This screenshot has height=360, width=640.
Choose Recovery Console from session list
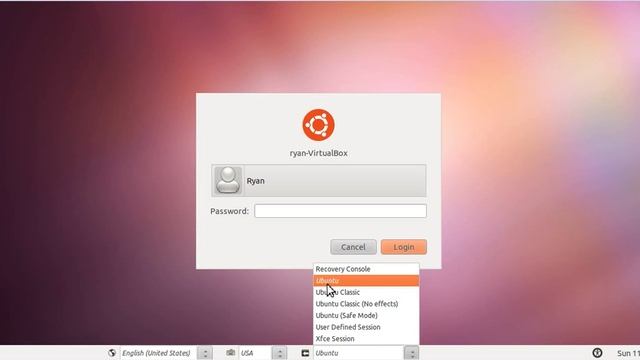tap(366, 269)
